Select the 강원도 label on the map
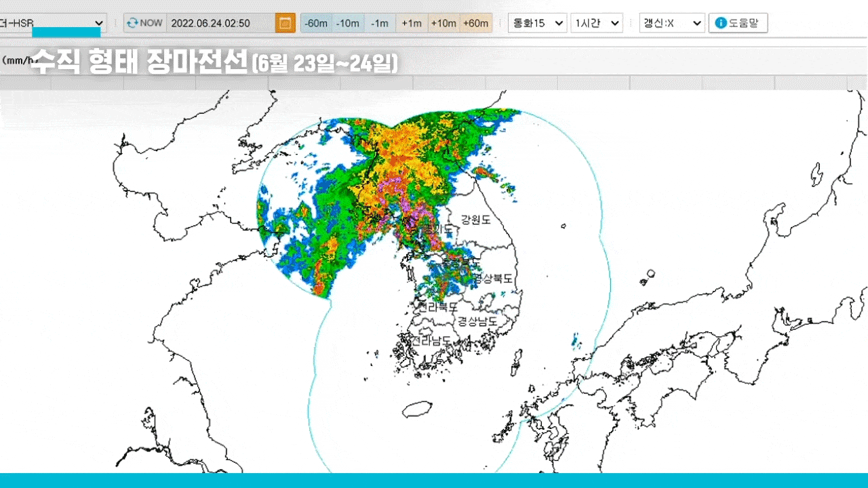 pos(475,220)
